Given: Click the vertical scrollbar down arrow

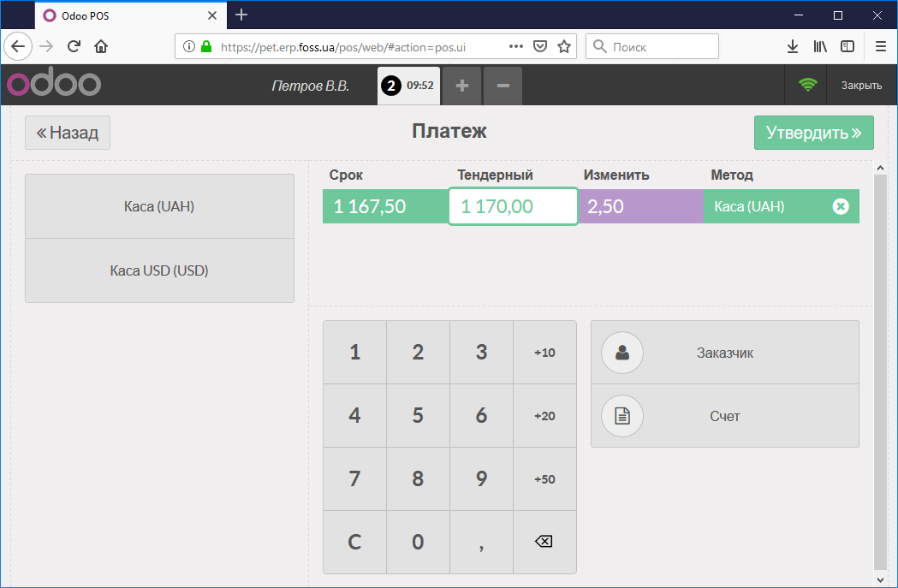Looking at the screenshot, I should point(881,579).
